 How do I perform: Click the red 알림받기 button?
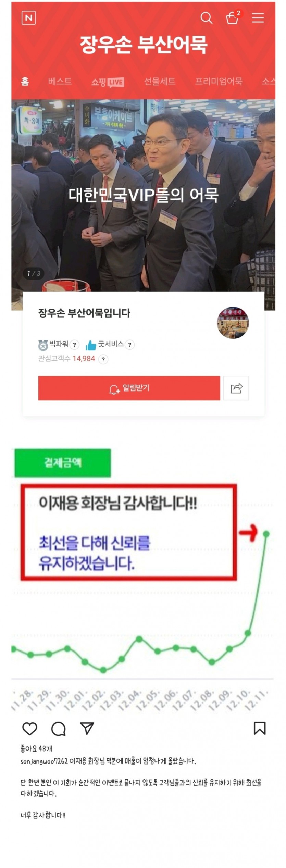[x=129, y=388]
